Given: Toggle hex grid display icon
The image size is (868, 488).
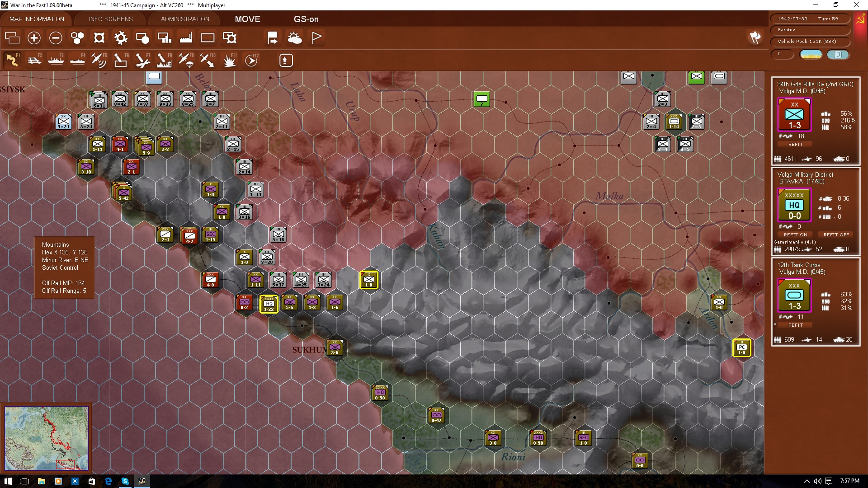Looking at the screenshot, I should (x=77, y=38).
